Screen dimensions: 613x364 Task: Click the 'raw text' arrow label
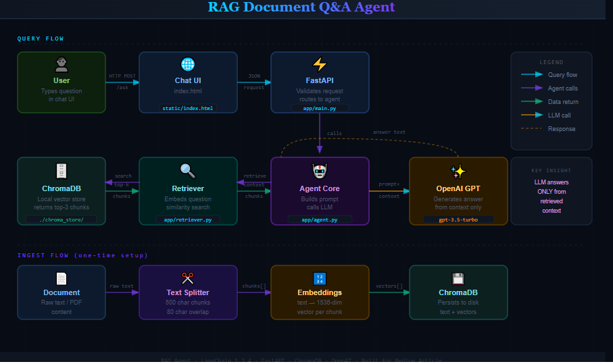(x=122, y=286)
